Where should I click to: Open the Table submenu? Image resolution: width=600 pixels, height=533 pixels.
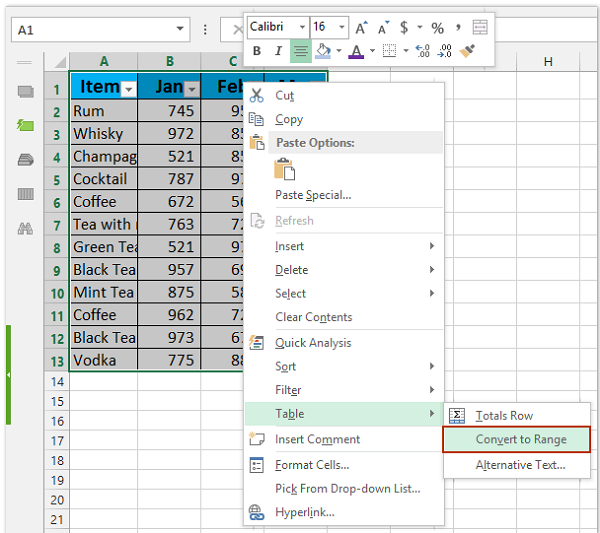344,414
